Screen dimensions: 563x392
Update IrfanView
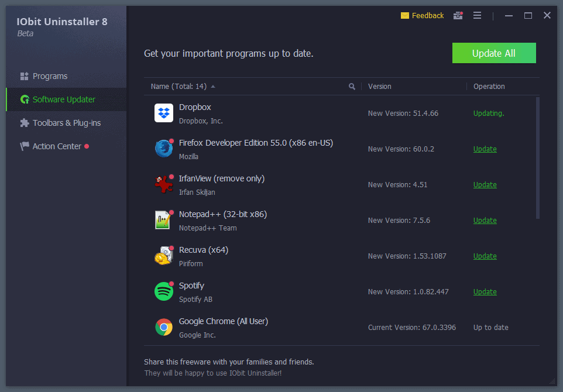click(x=485, y=184)
